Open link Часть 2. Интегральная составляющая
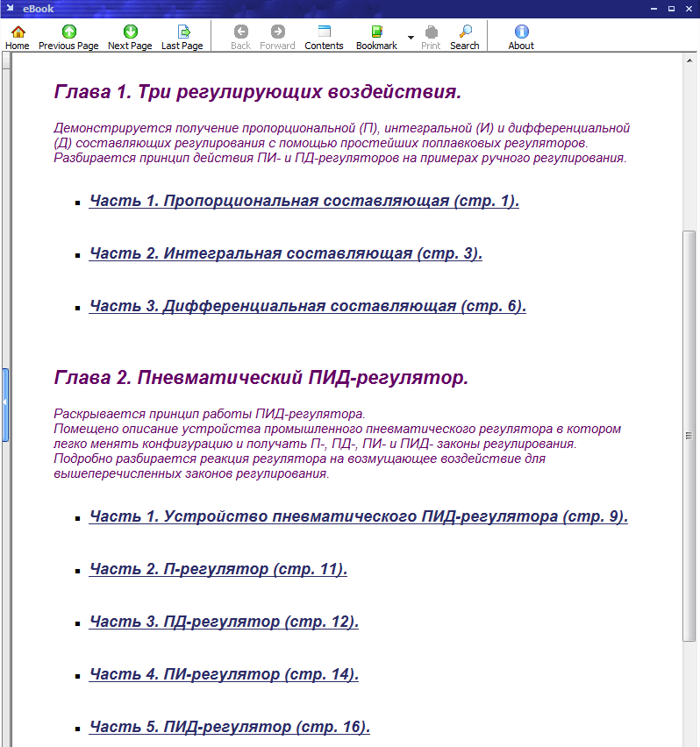This screenshot has width=700, height=747. pos(285,253)
